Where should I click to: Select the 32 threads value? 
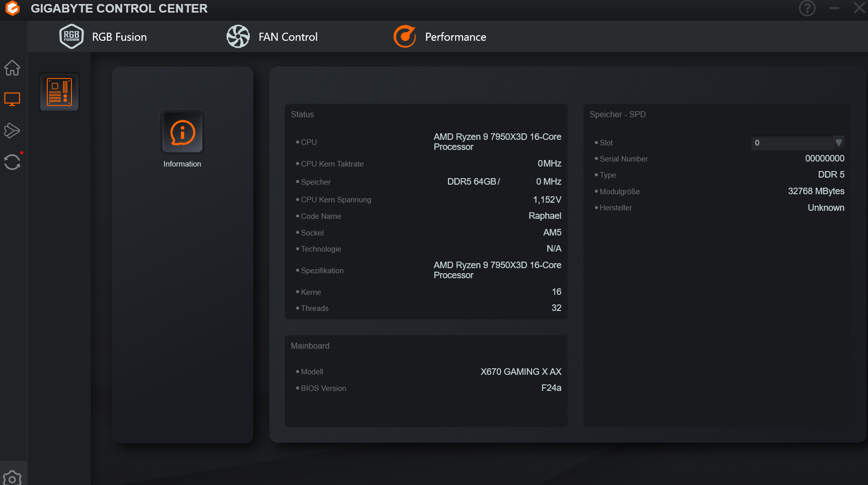click(x=556, y=308)
